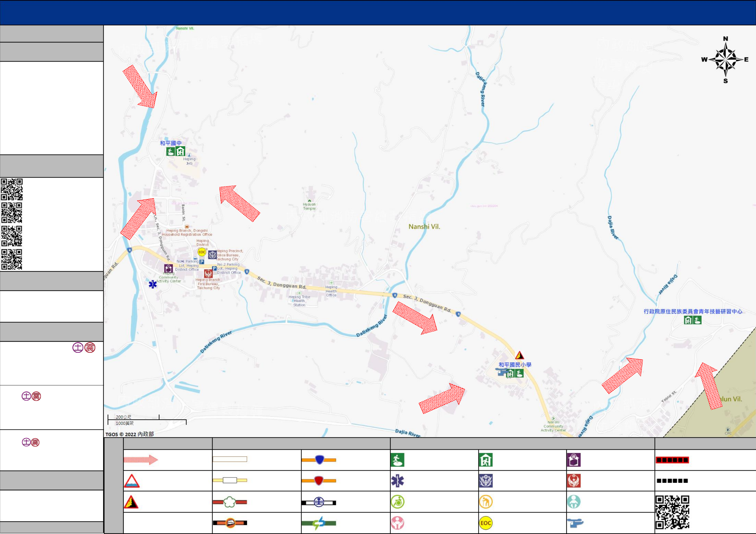Click the blue star-of-life icon in the legend
756x534 pixels.
(x=397, y=481)
